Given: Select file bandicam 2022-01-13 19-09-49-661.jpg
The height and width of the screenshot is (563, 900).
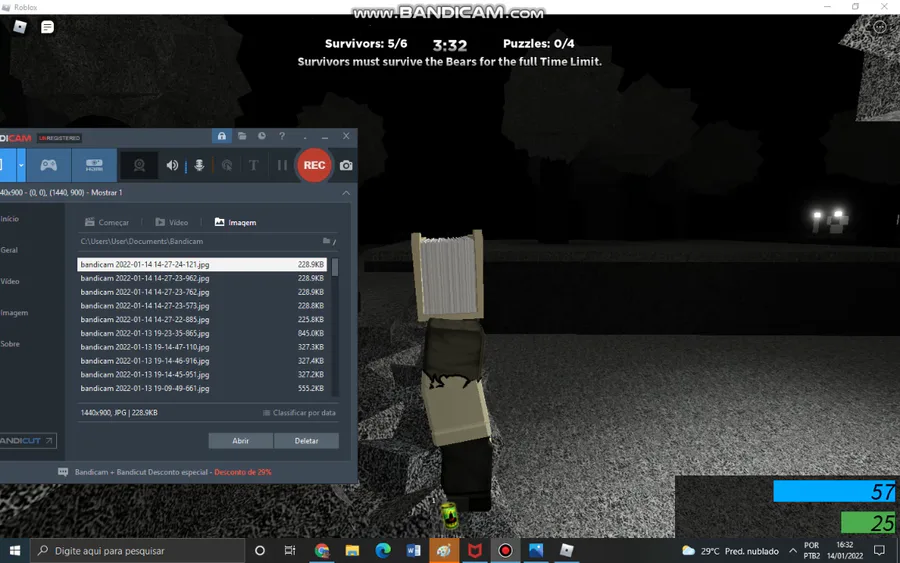Looking at the screenshot, I should tap(202, 389).
